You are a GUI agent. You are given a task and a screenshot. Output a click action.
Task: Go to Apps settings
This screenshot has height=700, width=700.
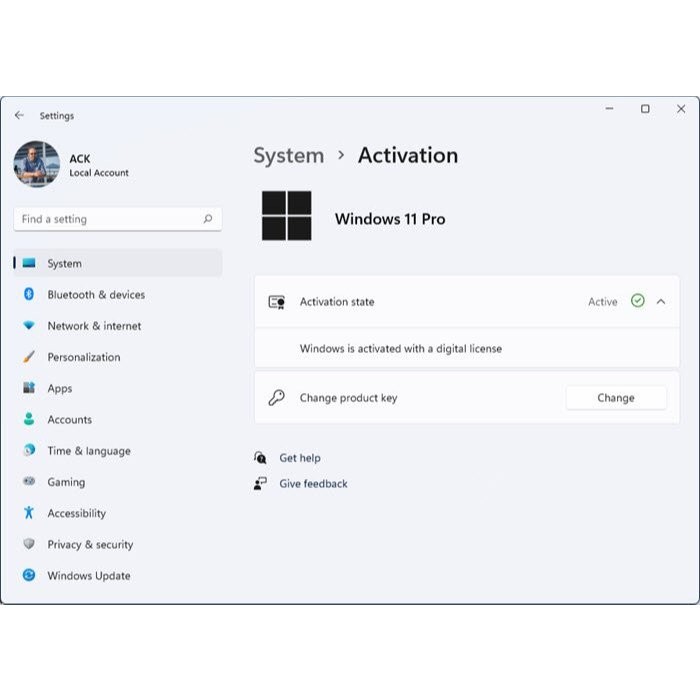click(x=118, y=388)
